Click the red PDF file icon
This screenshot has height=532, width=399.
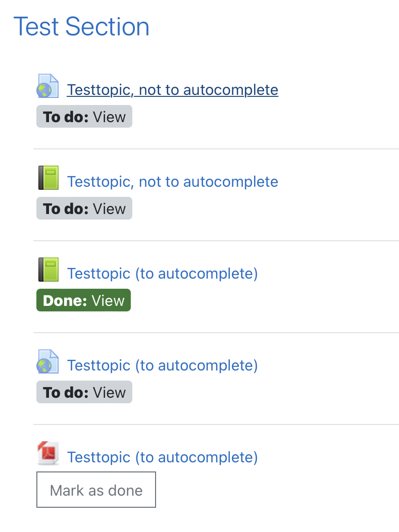(48, 453)
